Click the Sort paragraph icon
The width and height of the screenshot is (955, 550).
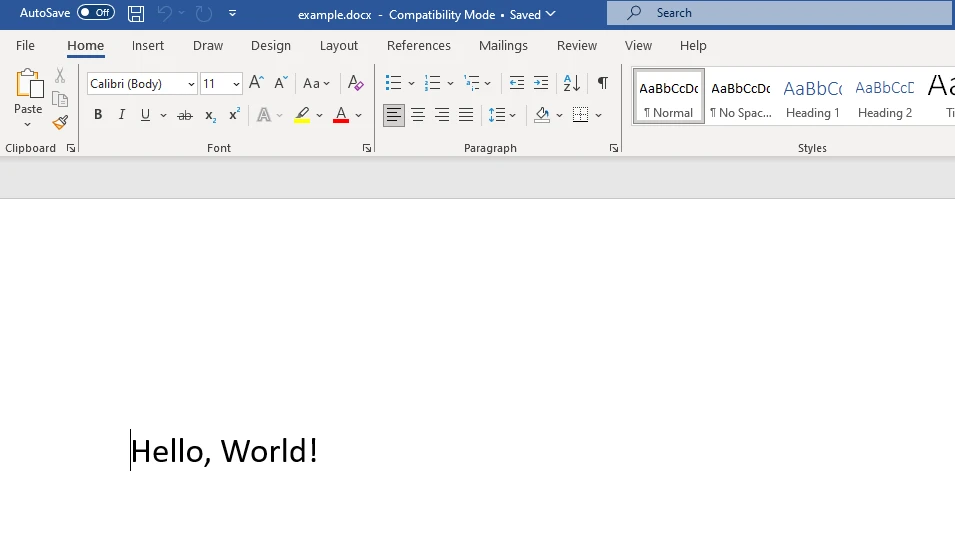tap(571, 84)
